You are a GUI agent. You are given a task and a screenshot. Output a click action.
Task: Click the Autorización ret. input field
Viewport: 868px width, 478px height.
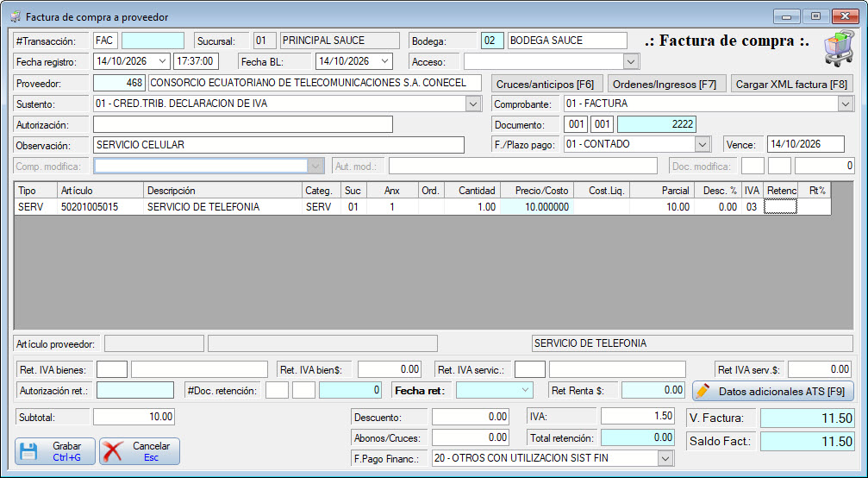coord(135,390)
